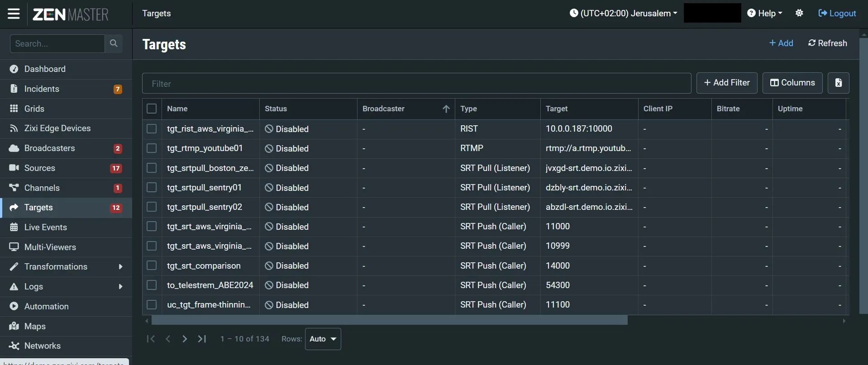868x365 pixels.
Task: Click the Add Filter button
Action: click(727, 83)
